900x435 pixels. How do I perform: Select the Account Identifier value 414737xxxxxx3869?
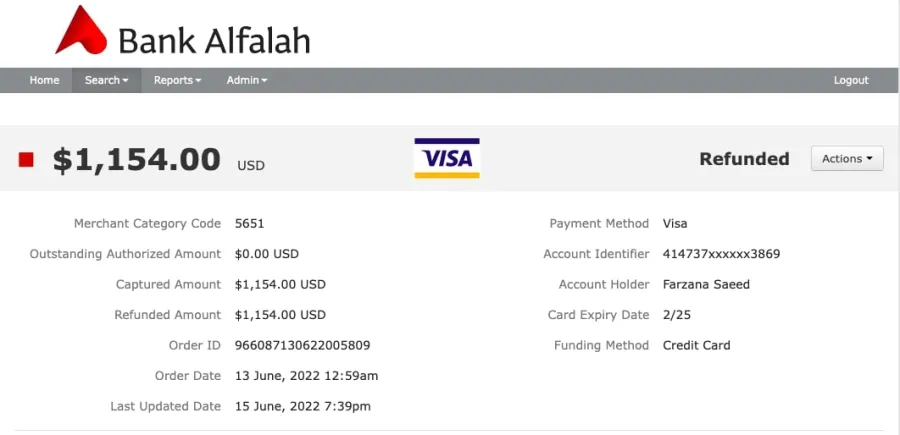[x=721, y=254]
